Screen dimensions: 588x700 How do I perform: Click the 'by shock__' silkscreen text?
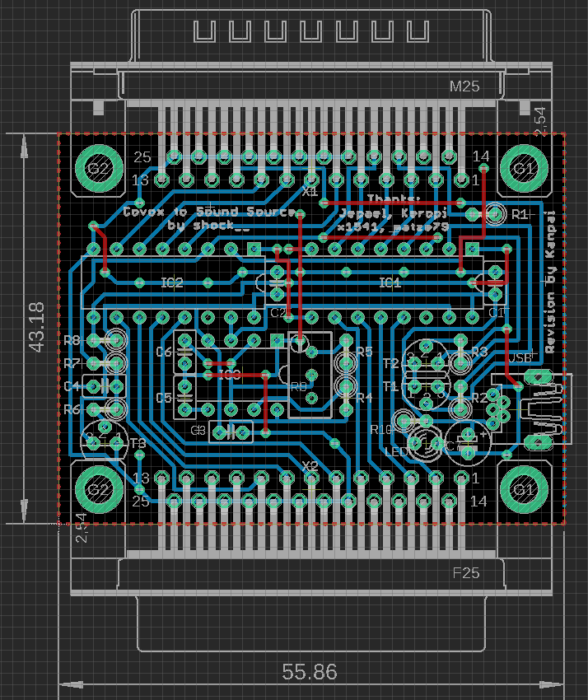tap(208, 226)
